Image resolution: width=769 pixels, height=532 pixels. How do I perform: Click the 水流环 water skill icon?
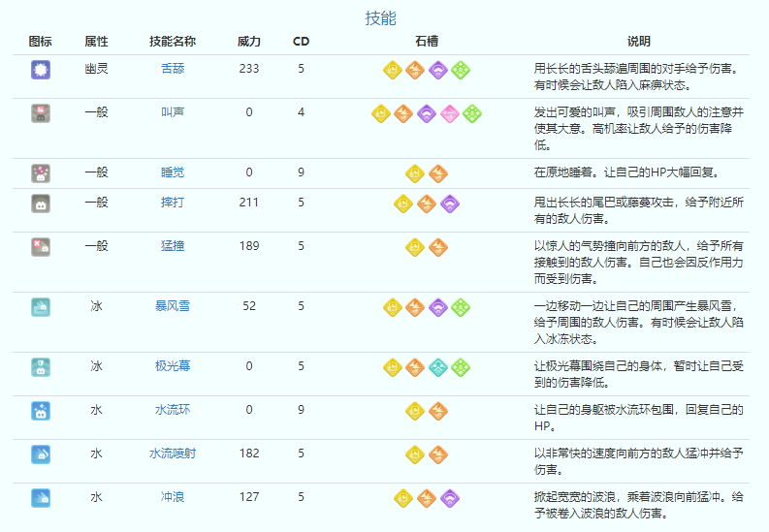(41, 411)
